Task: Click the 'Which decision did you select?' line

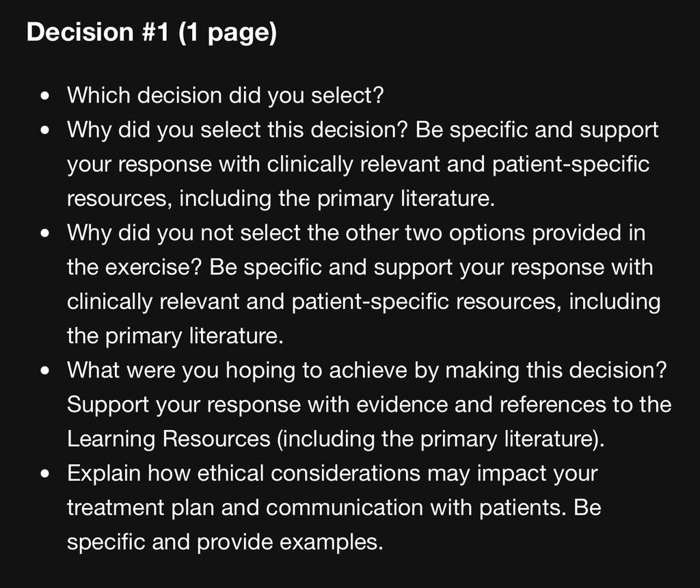Action: [x=225, y=95]
